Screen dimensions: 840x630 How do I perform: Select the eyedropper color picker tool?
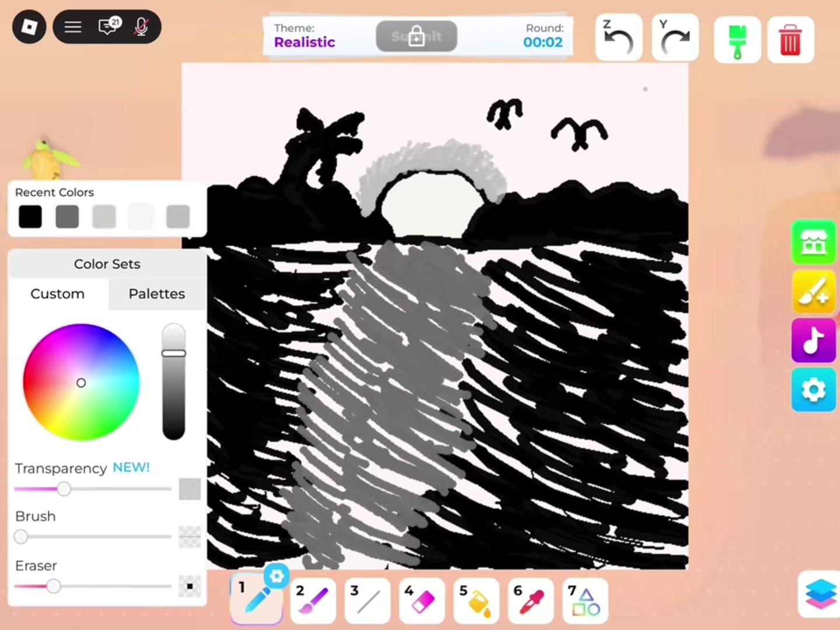[530, 601]
